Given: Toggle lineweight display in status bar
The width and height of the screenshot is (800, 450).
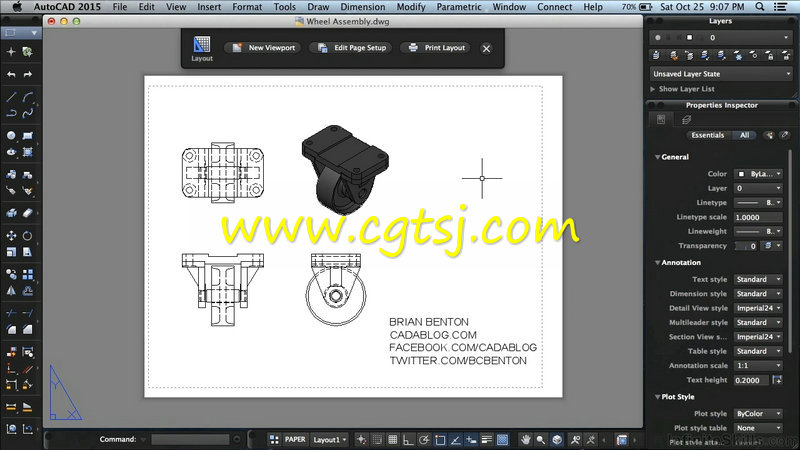Looking at the screenshot, I should pos(487,439).
